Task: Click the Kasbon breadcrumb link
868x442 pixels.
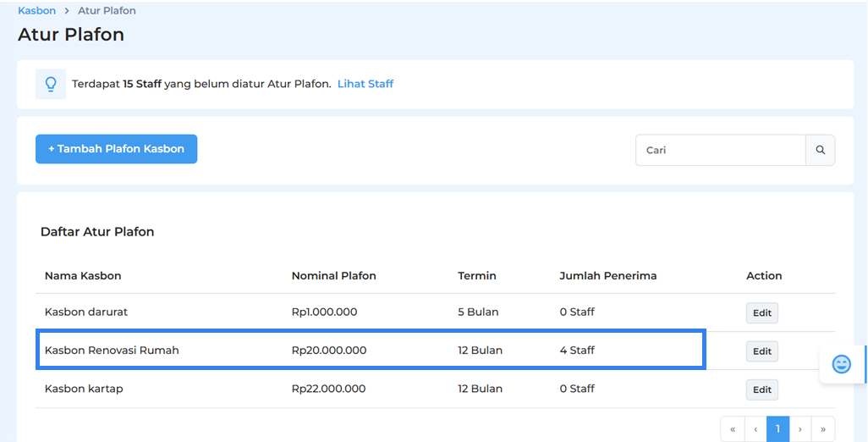Action: click(x=36, y=11)
